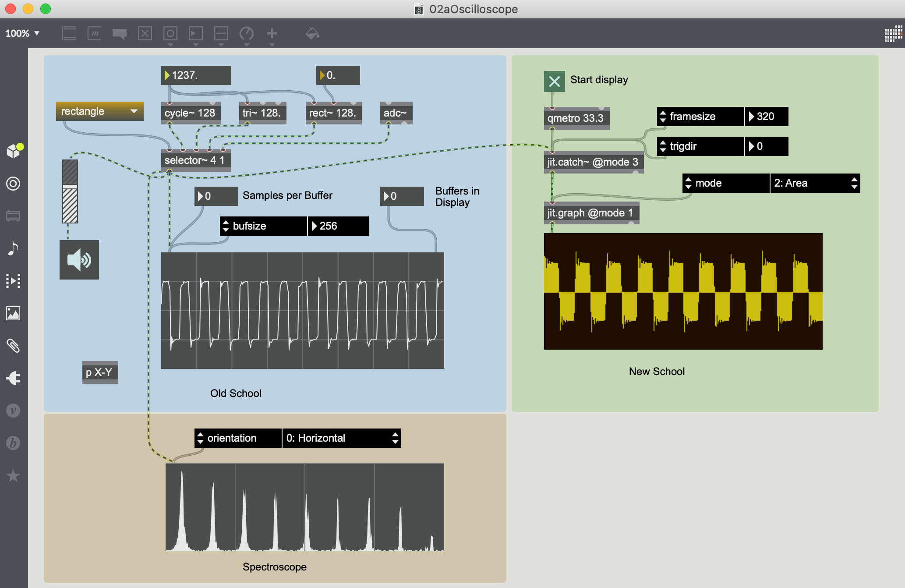
Task: Click the qmetro 33.3 object box
Action: [576, 118]
